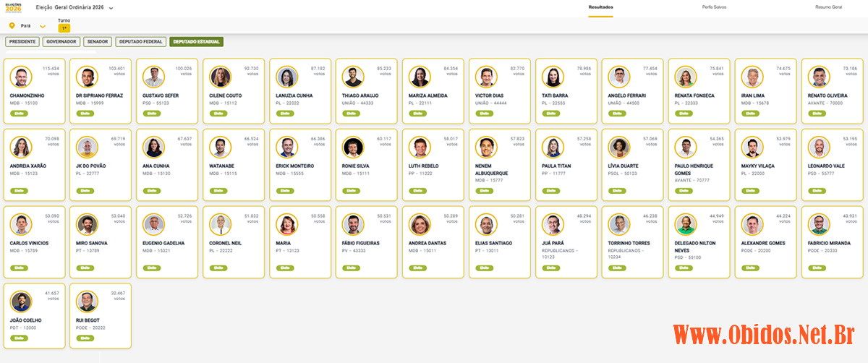The image size is (868, 363).
Task: Click Mariza Almeida's candidate photo
Action: coord(420,77)
